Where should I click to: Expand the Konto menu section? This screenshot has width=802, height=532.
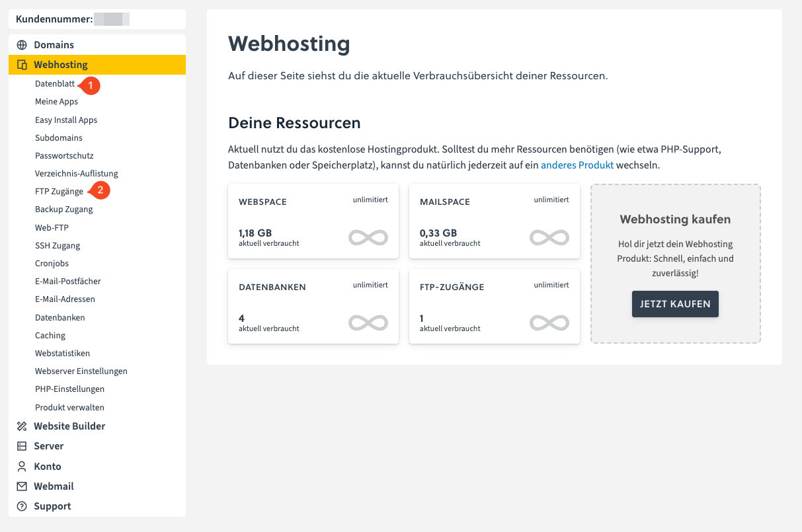point(48,467)
